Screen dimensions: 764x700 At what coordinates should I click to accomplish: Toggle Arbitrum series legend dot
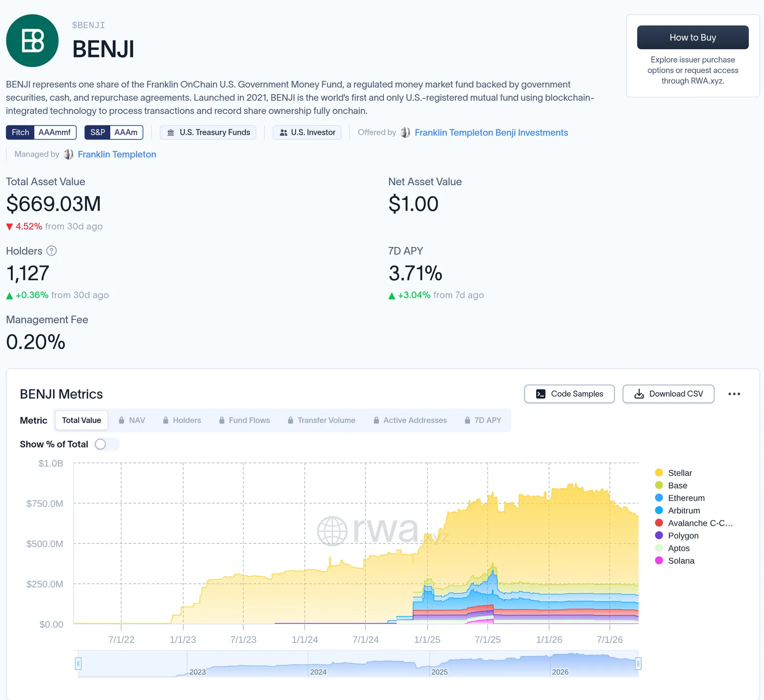[659, 510]
